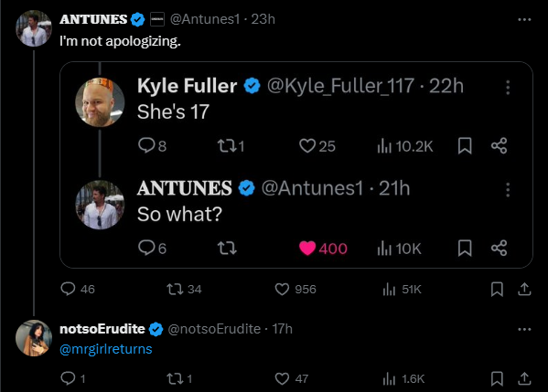Bookmark ANTUNES' main tweet
Viewport: 548px width, 392px height.
pyautogui.click(x=497, y=289)
